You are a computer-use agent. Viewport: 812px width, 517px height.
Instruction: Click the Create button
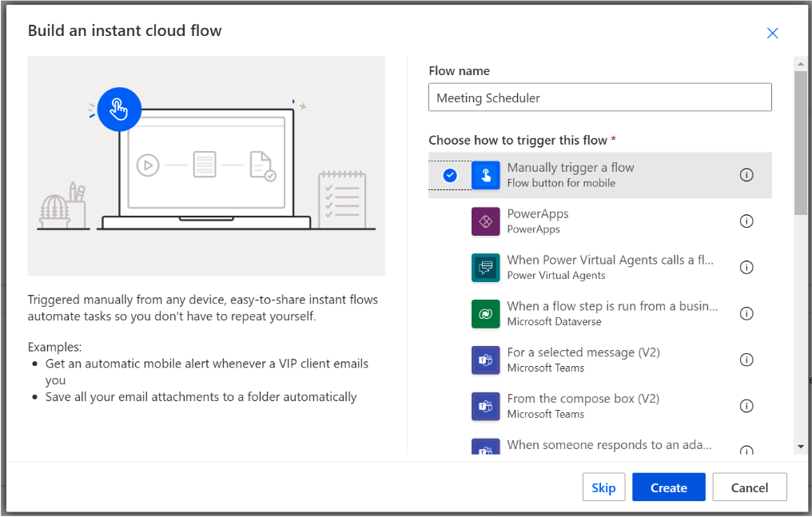tap(669, 487)
